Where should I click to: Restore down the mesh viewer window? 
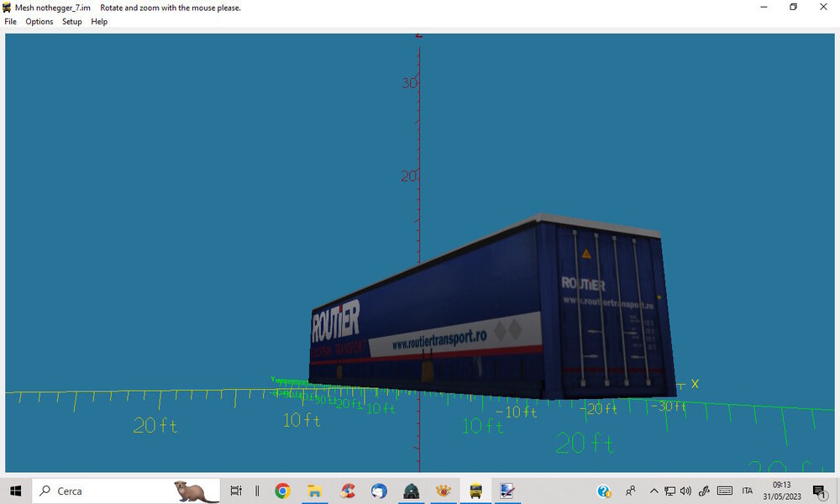click(794, 8)
